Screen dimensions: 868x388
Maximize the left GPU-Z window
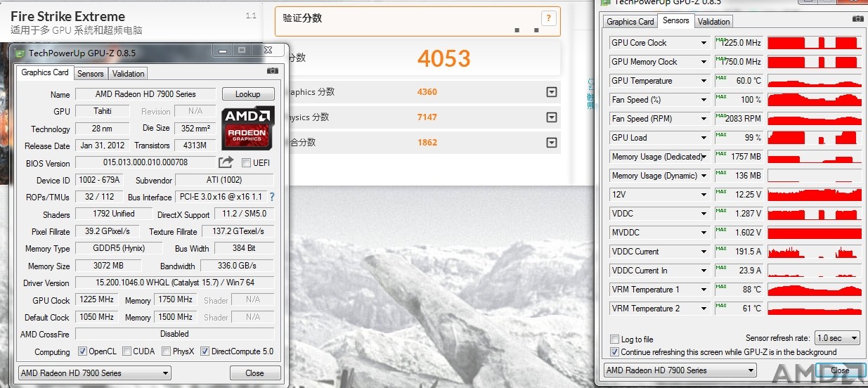pos(242,51)
